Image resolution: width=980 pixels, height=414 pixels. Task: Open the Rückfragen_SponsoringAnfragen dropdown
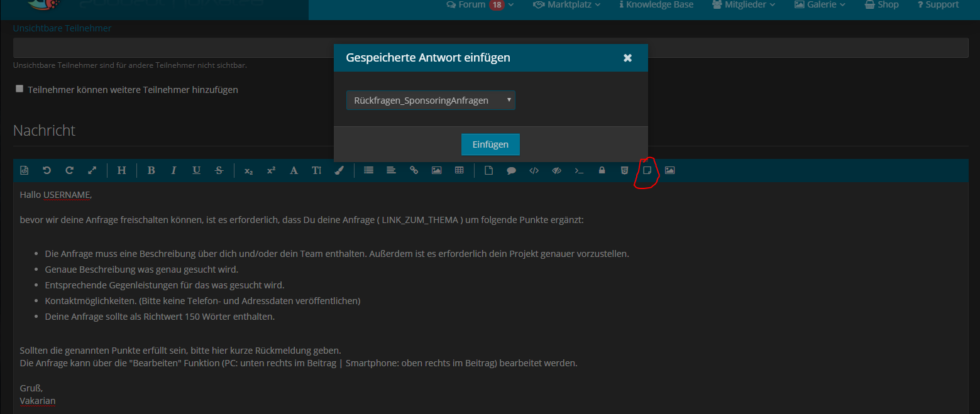tap(431, 101)
